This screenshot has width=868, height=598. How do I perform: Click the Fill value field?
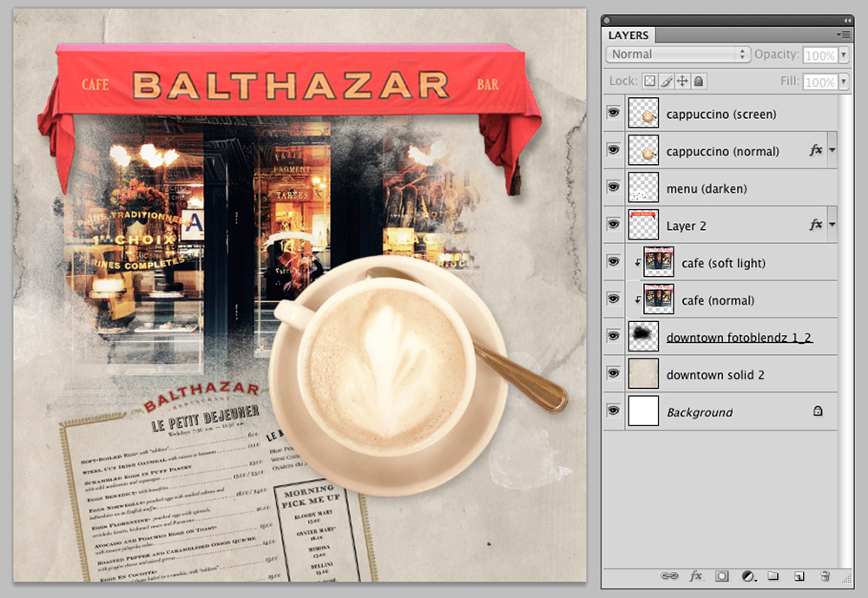(x=820, y=82)
